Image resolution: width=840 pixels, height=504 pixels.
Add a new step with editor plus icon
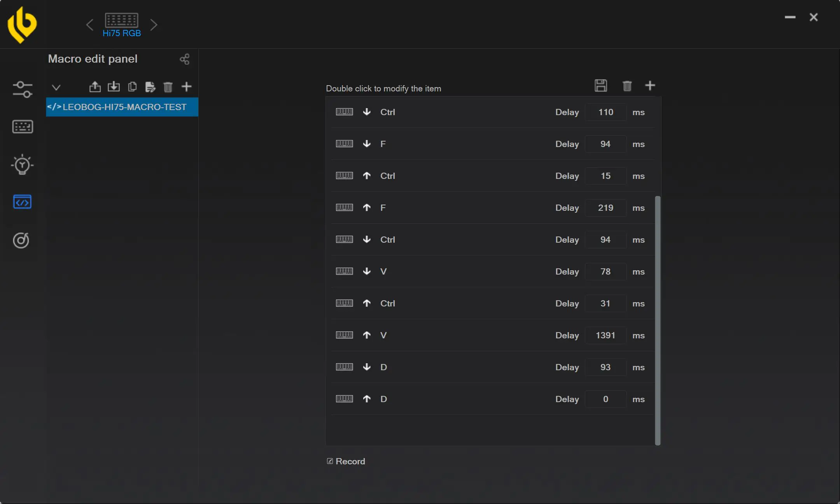click(650, 86)
